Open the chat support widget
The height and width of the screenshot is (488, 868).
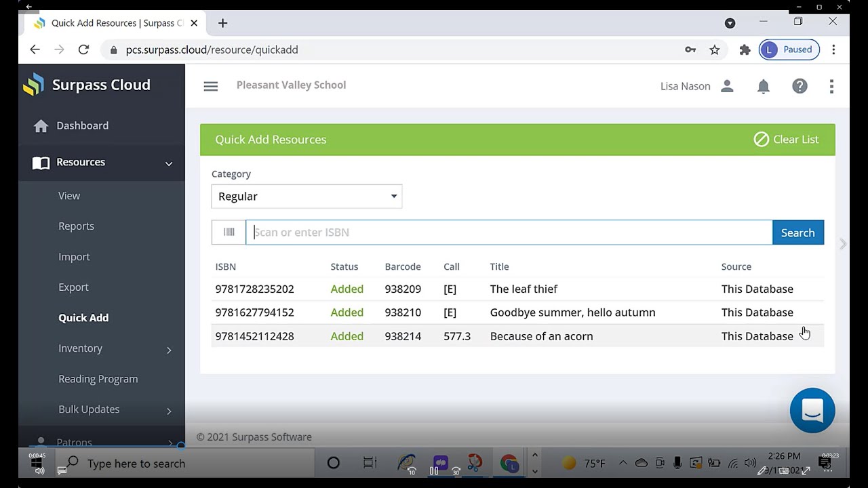tap(812, 410)
